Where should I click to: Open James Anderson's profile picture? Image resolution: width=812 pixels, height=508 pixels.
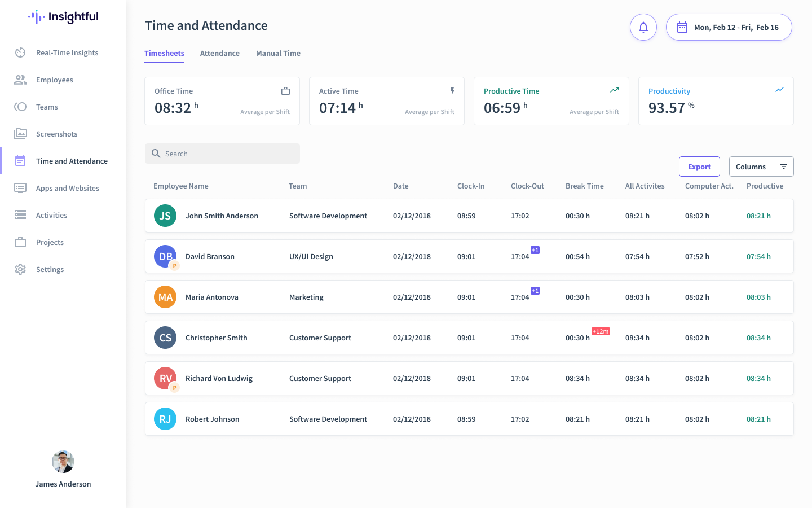tap(63, 461)
